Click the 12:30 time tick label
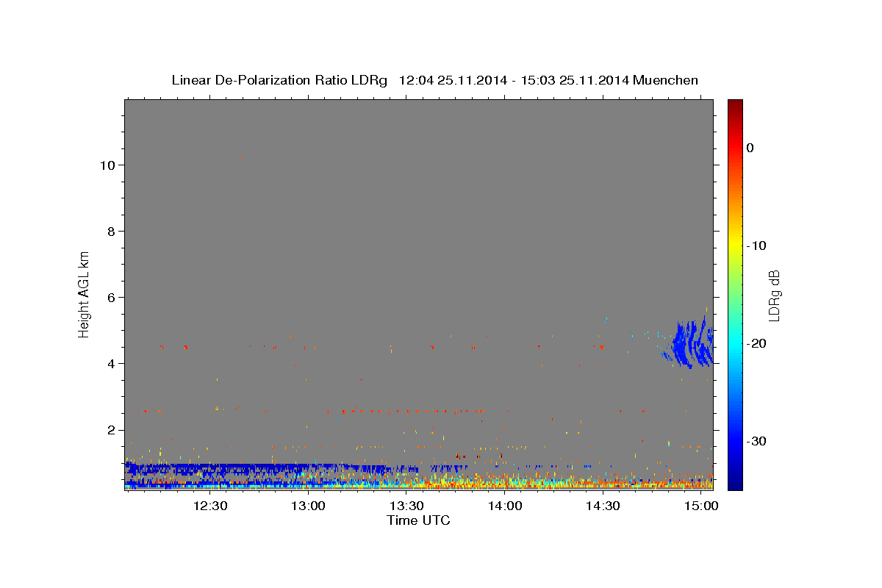882x588 pixels. coord(210,506)
